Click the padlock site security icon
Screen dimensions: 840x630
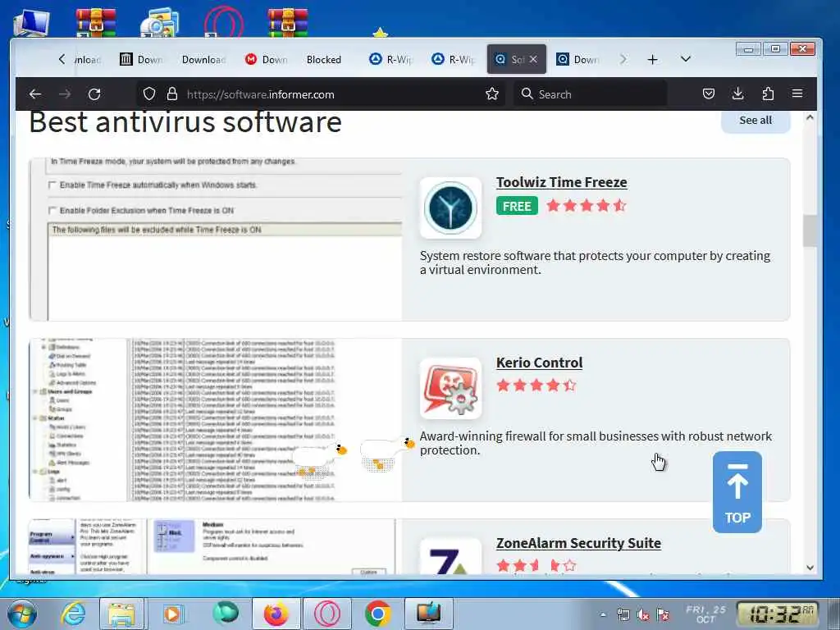pos(172,94)
